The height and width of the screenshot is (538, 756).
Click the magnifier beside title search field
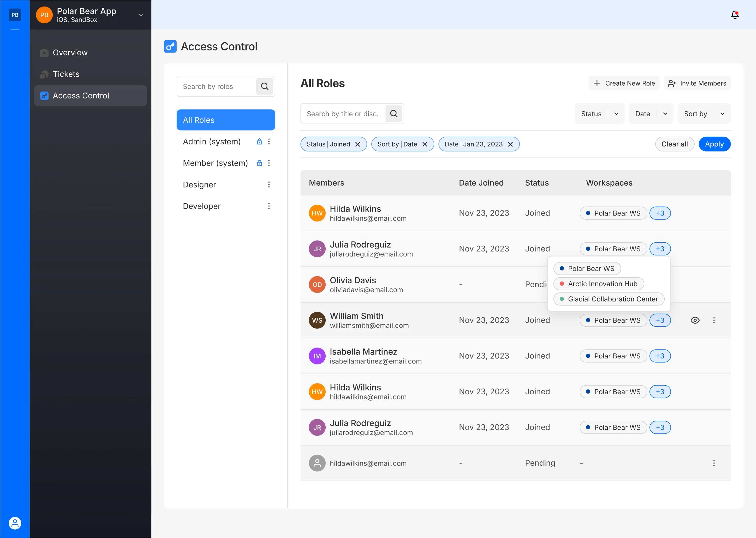tap(394, 114)
